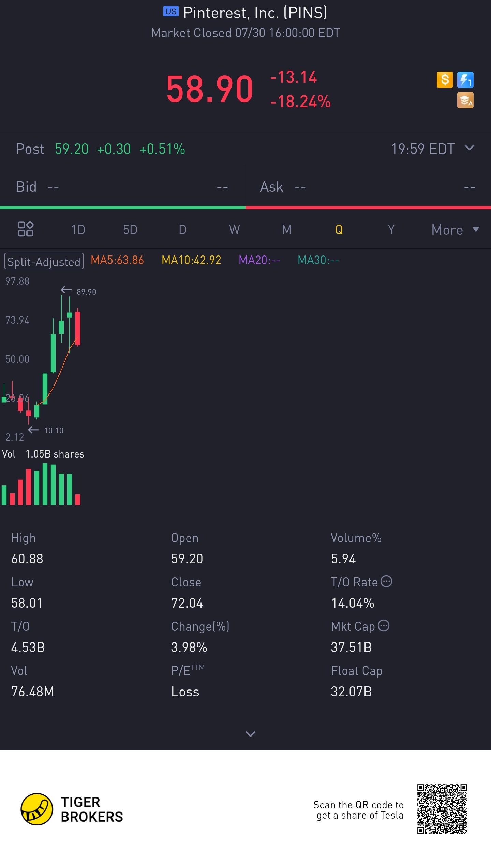Tap the Mkt Cap value 37.51B

(351, 647)
